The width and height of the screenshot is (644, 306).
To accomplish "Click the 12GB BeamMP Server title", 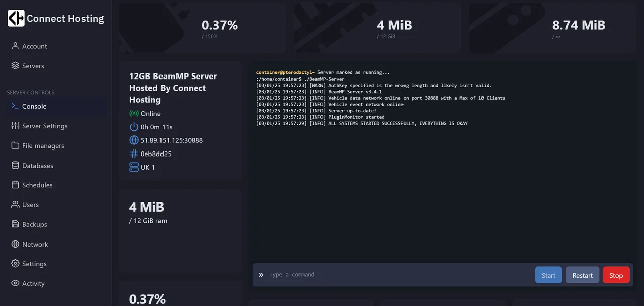I will (x=173, y=88).
